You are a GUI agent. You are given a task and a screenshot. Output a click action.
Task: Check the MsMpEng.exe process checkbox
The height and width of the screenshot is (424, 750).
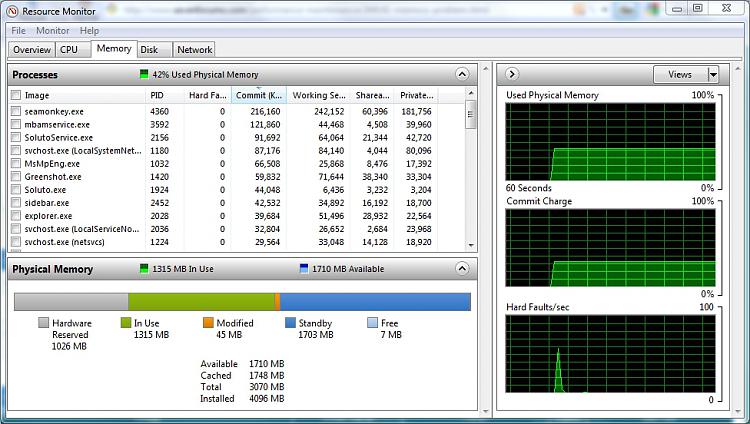pyautogui.click(x=16, y=164)
